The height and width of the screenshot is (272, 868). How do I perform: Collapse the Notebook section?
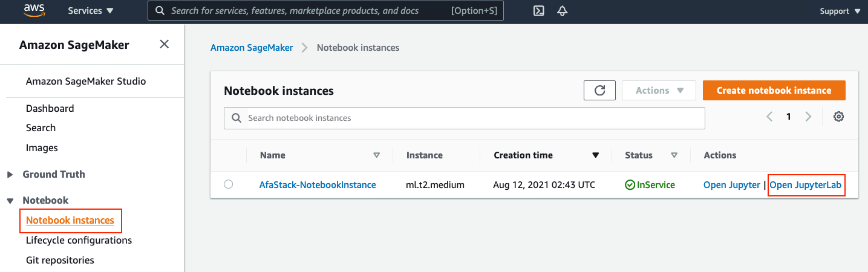click(x=10, y=201)
